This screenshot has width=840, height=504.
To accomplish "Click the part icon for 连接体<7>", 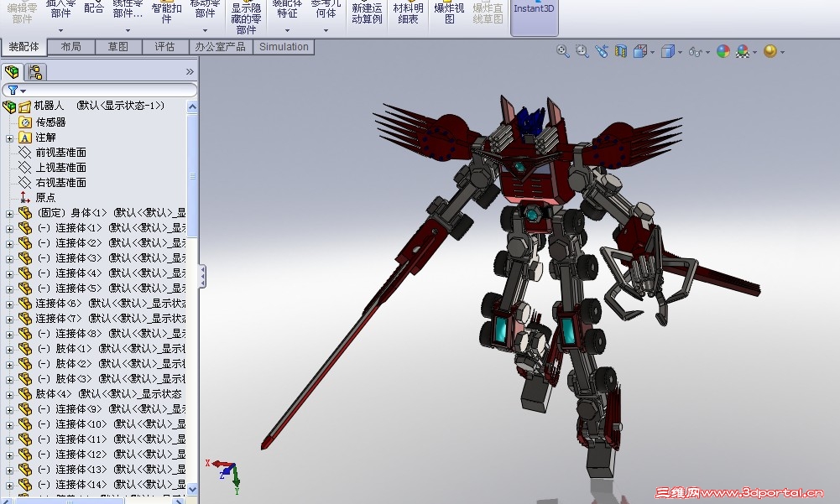I will point(24,318).
